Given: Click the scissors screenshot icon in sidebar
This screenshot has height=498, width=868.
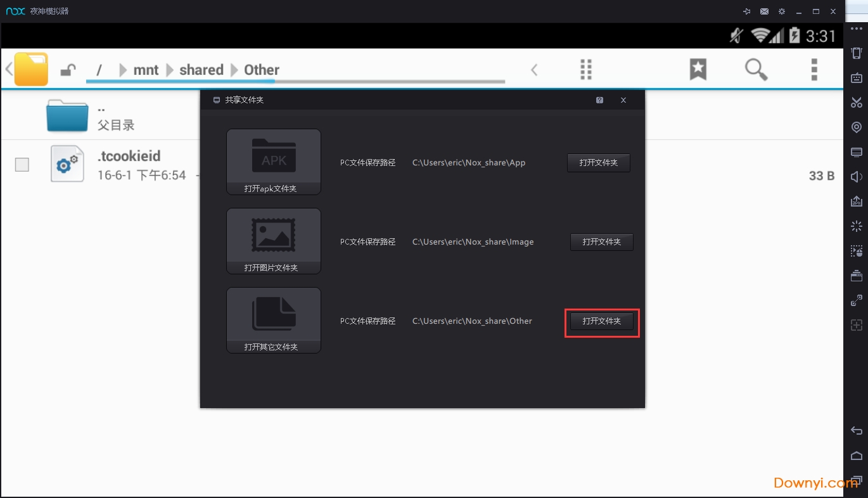Looking at the screenshot, I should pyautogui.click(x=856, y=102).
